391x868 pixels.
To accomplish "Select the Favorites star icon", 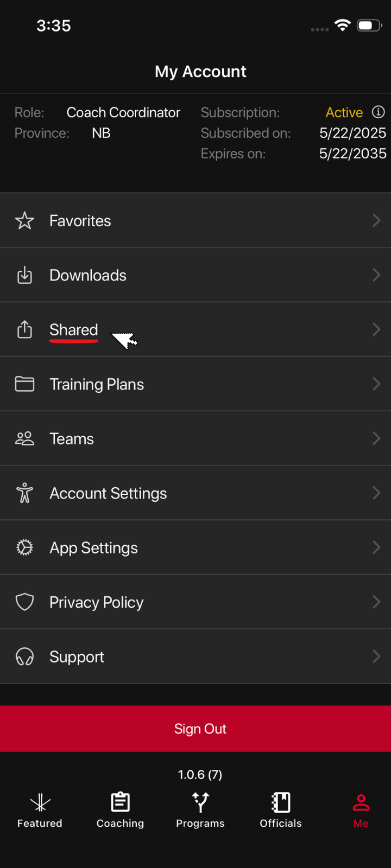I will [x=24, y=221].
